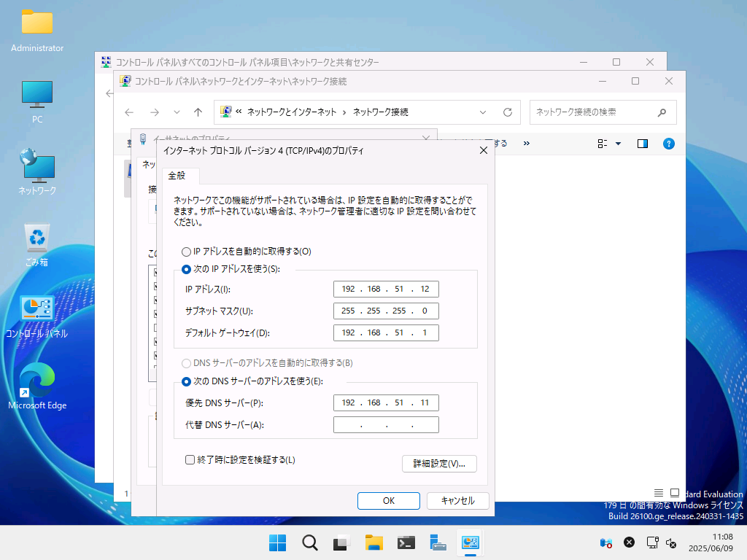Open taskbar Search
This screenshot has width=747, height=560.
point(310,542)
